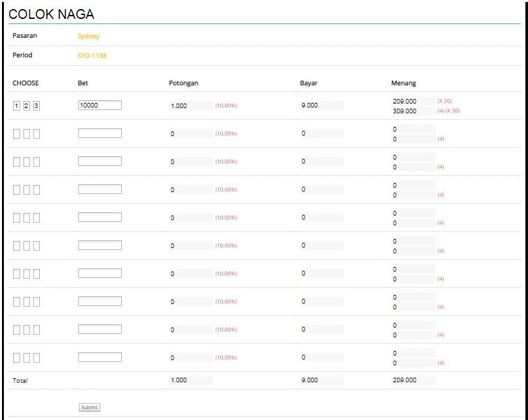The image size is (528, 420).
Task: Select first-row choice box showing 1
Action: point(16,106)
